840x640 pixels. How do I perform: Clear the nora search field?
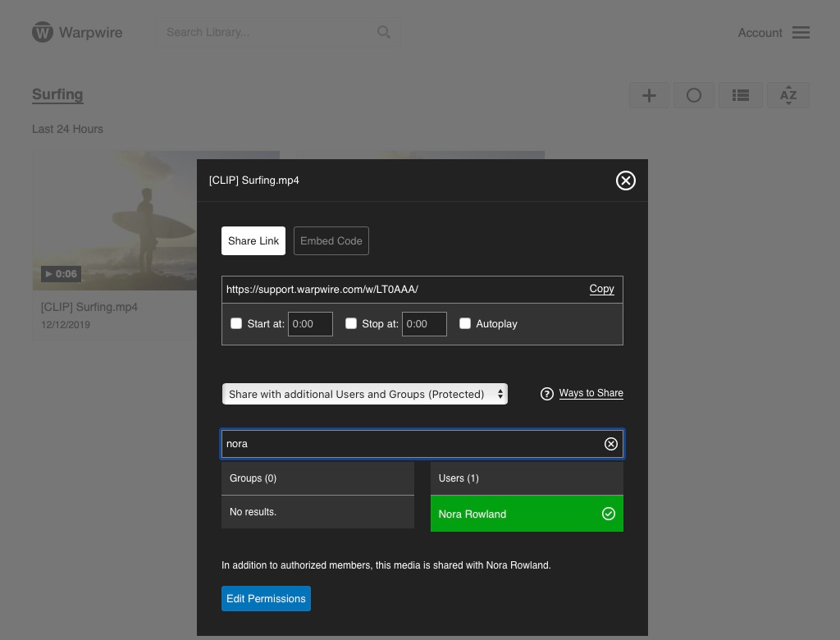tap(610, 444)
